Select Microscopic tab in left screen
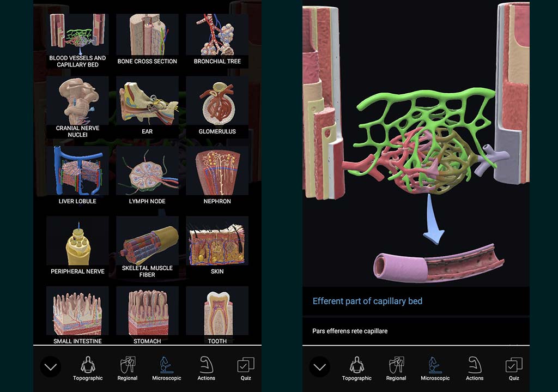Screen dimensions: 558x392 tap(166, 368)
